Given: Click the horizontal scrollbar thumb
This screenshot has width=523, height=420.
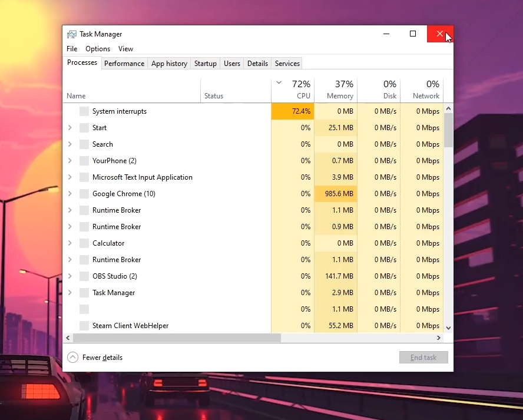Looking at the screenshot, I should point(177,338).
